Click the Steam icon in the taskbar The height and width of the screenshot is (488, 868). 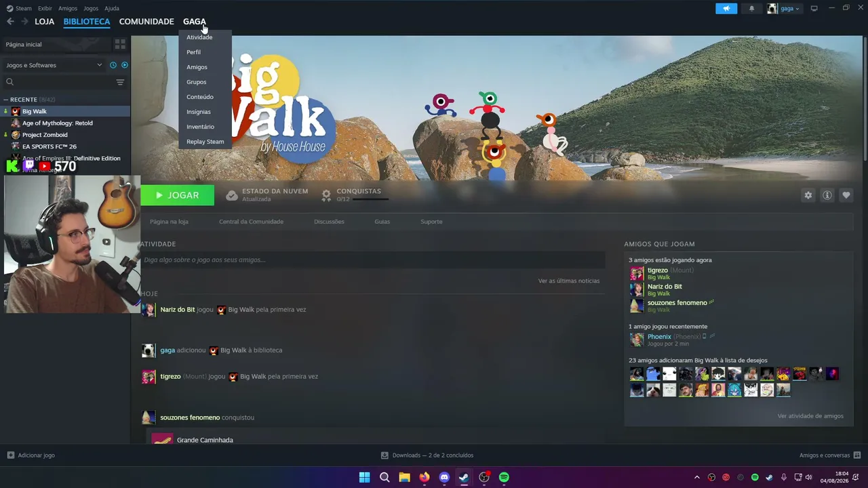464,477
